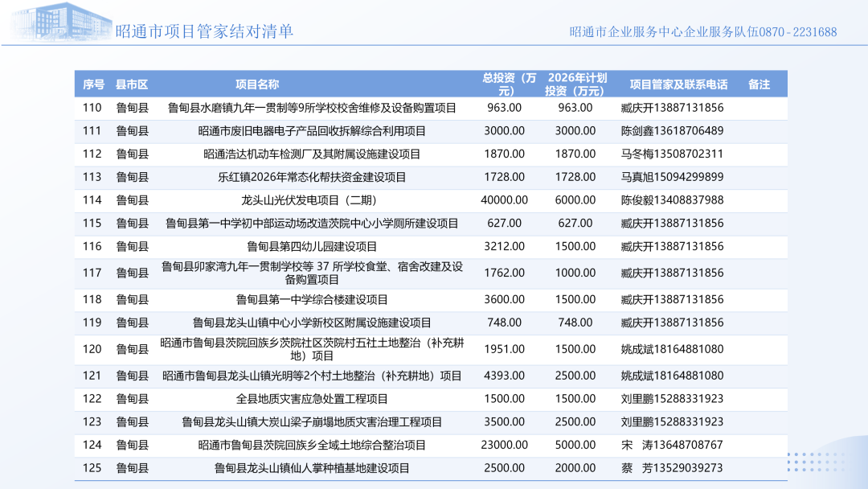Click project 全县地质灾害应急处置工程项目
The image size is (868, 489).
[x=312, y=399]
